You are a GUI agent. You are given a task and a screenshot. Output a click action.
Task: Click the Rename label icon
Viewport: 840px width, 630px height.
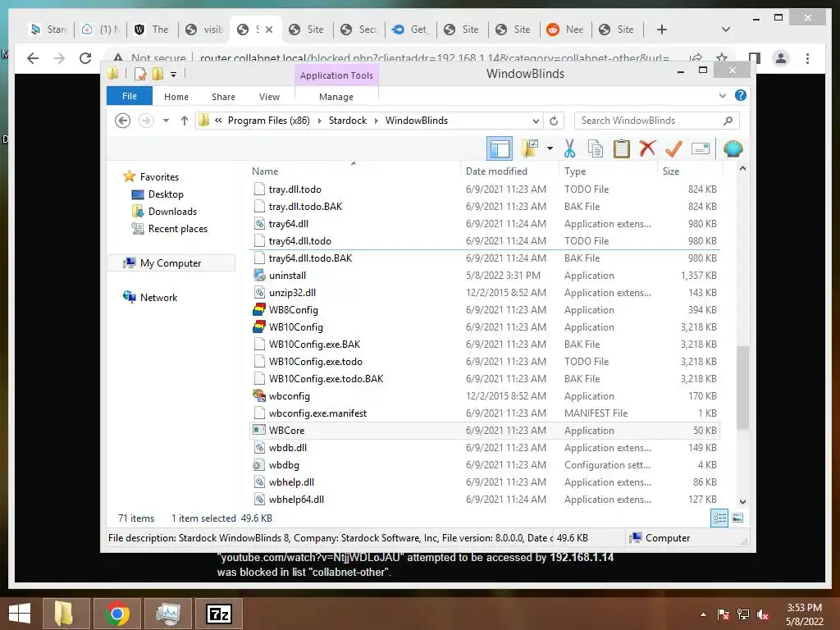[x=701, y=148]
